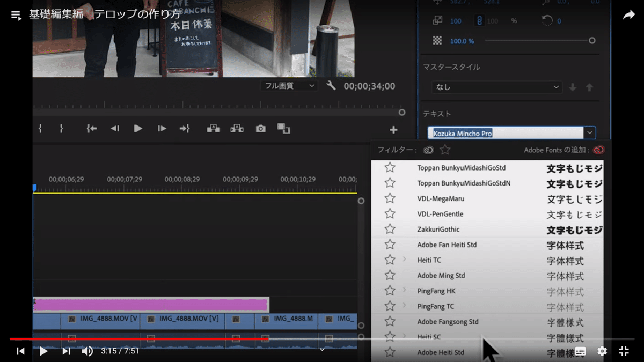Toggle comparison view icon
Viewport: 644px width, 362px height.
pyautogui.click(x=283, y=129)
